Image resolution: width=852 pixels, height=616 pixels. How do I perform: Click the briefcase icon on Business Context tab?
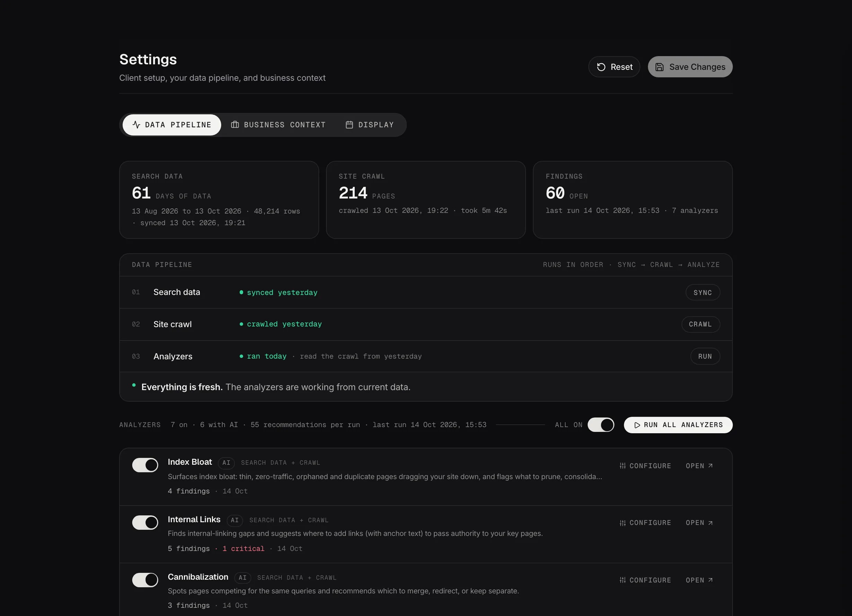(235, 125)
